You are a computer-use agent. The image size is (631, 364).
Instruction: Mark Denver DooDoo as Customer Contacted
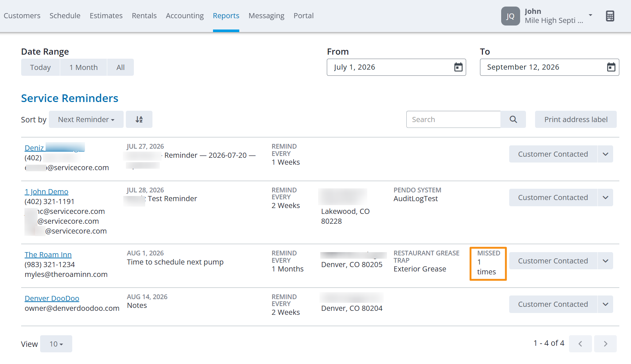click(x=553, y=304)
